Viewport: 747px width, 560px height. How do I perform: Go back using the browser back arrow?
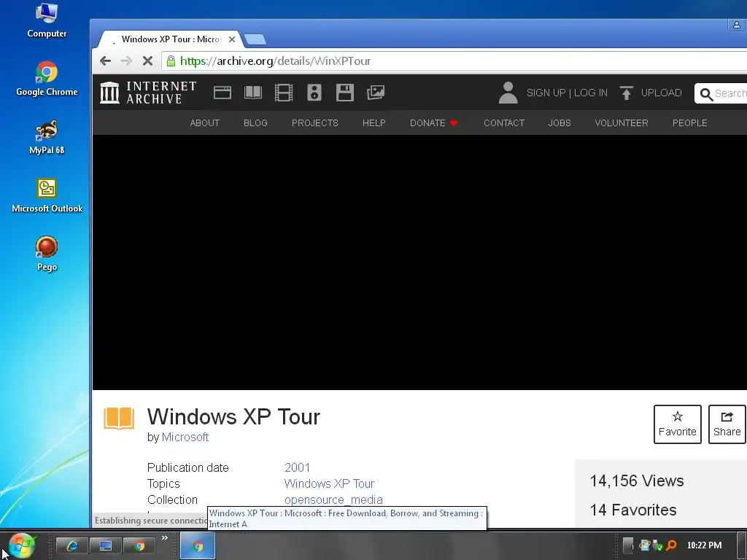pyautogui.click(x=105, y=61)
